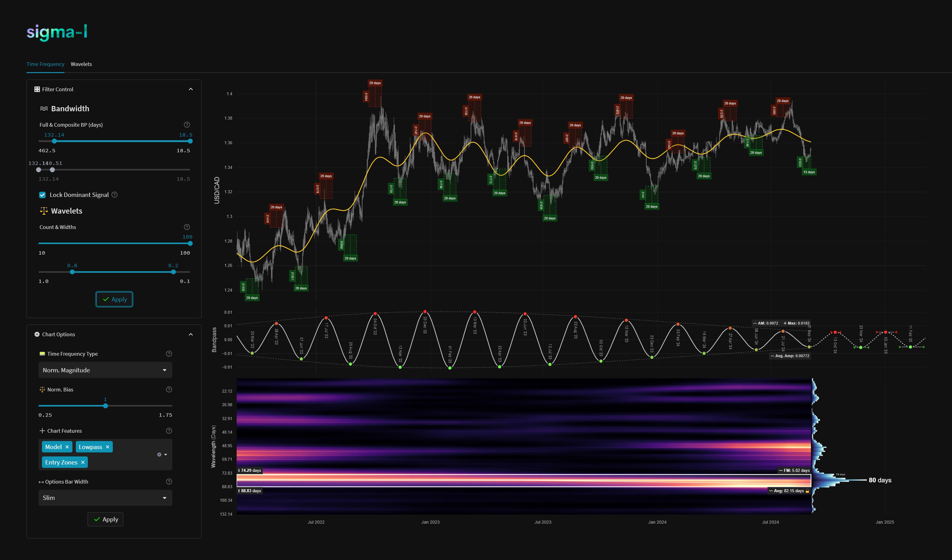952x560 pixels.
Task: Remove the Model chart feature tag
Action: 67,447
